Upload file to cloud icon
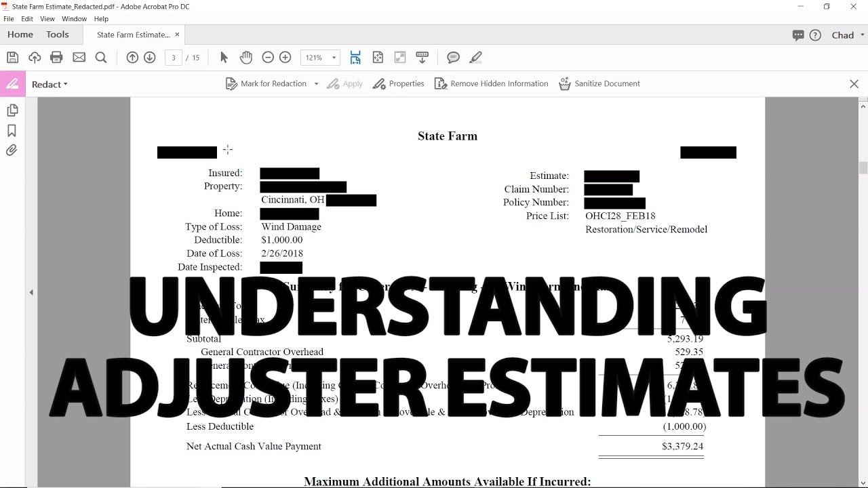The width and height of the screenshot is (868, 488). (35, 58)
